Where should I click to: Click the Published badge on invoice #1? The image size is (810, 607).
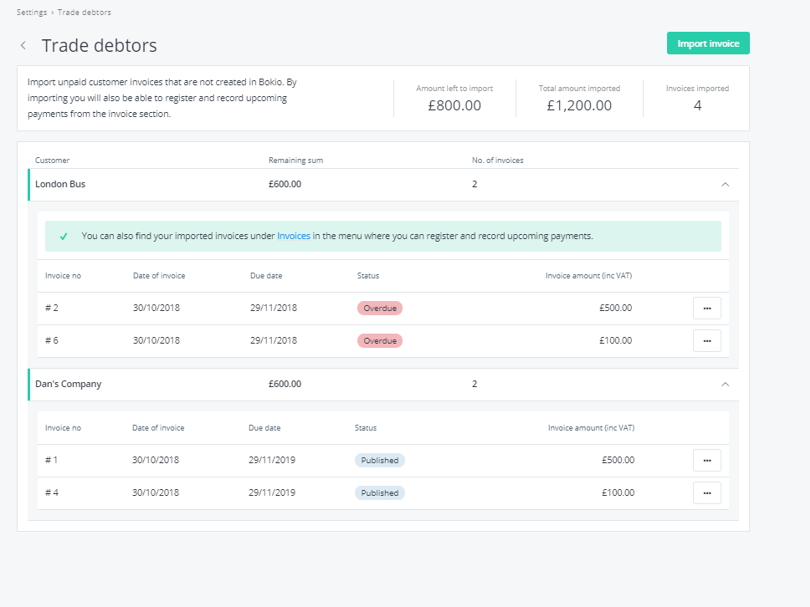[x=380, y=460]
